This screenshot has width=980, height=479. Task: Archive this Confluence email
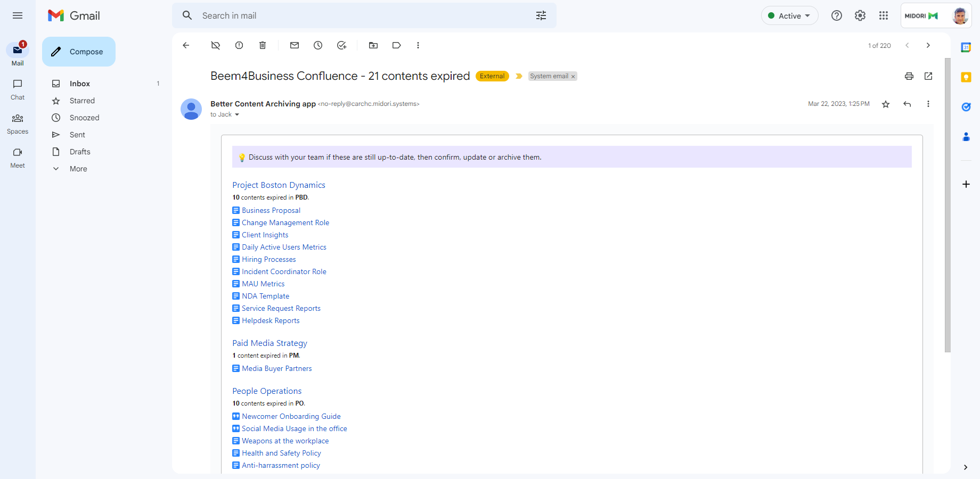point(215,45)
